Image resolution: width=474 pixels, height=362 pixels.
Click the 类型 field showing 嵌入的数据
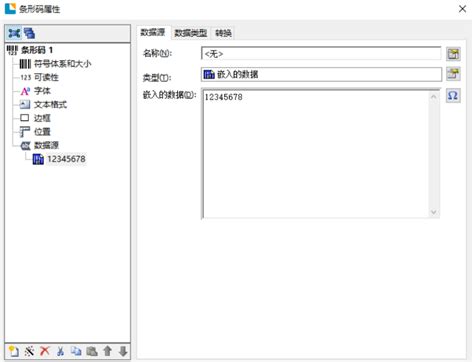321,74
